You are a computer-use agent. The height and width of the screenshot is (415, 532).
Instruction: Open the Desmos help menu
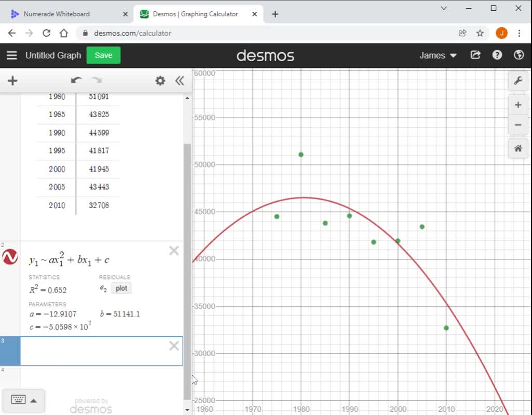[x=497, y=55]
